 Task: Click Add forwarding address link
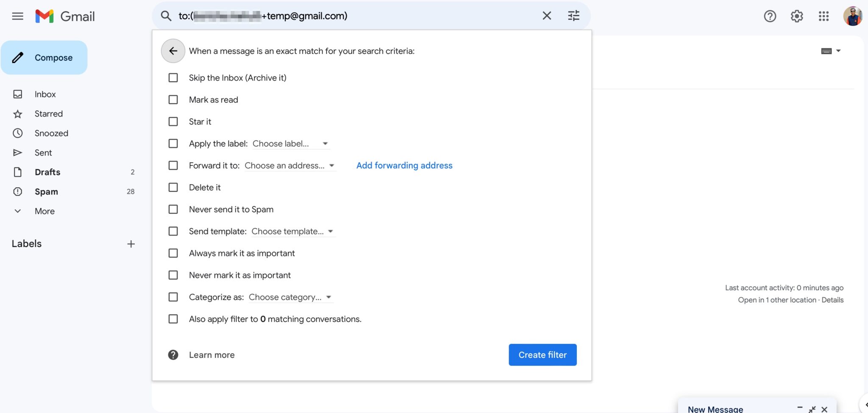pos(404,165)
